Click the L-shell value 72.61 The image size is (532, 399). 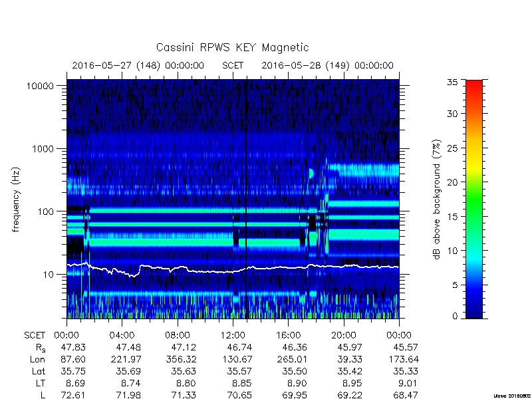73,395
